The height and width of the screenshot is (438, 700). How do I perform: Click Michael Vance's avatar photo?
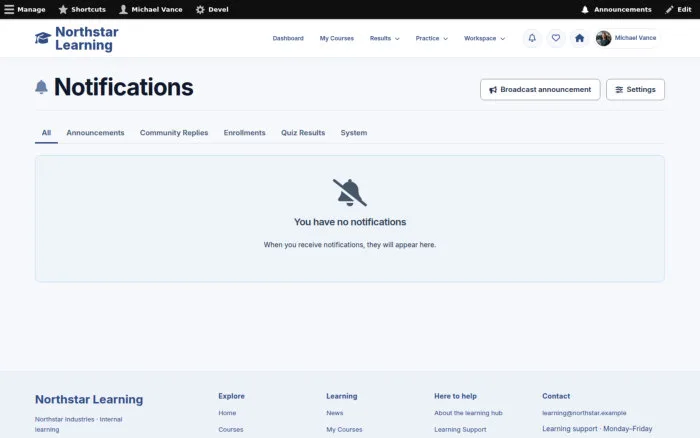603,38
